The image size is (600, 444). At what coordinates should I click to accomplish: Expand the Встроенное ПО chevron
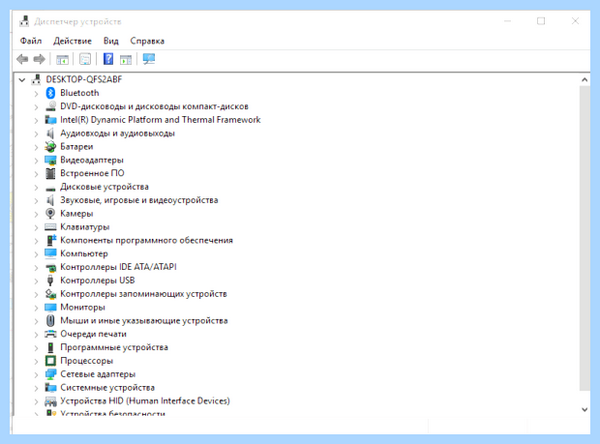point(36,174)
